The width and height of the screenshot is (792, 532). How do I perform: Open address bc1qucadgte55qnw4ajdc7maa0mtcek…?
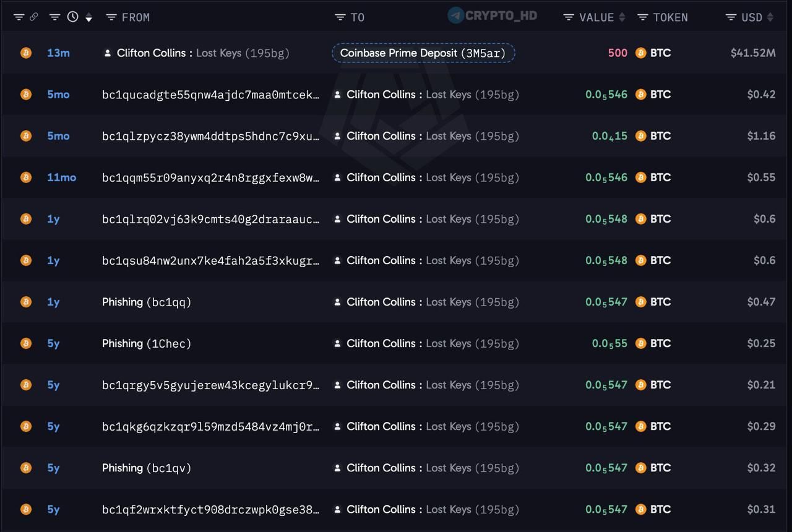point(211,95)
